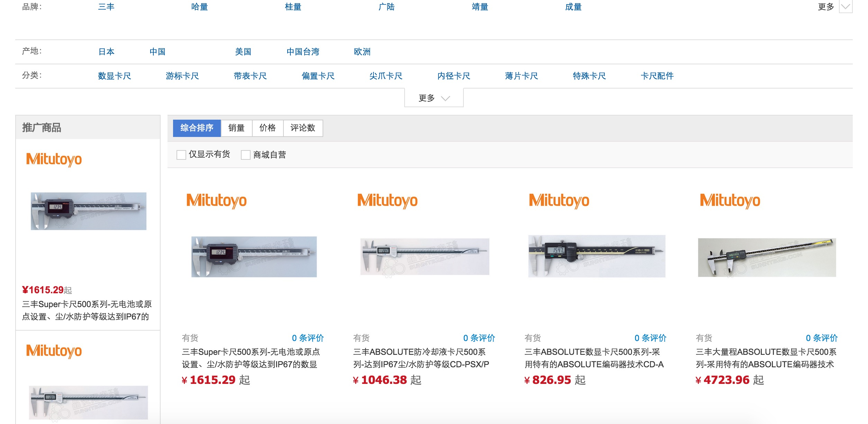Filter by origin 日本
This screenshot has height=424, width=868.
tap(106, 52)
